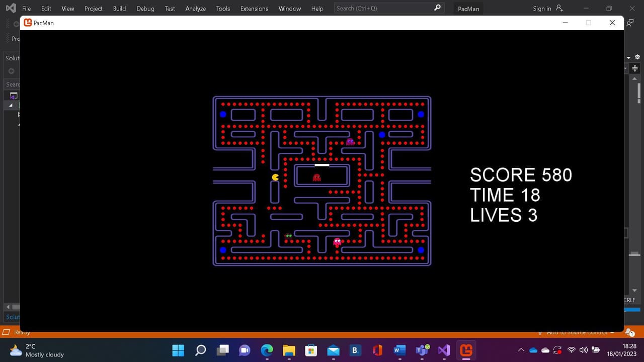Expand the panel options dropdown arrow

[x=628, y=58]
